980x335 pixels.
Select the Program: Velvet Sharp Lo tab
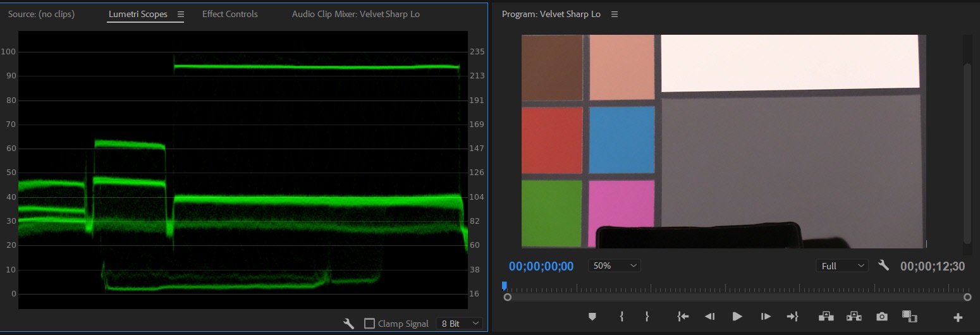[551, 14]
